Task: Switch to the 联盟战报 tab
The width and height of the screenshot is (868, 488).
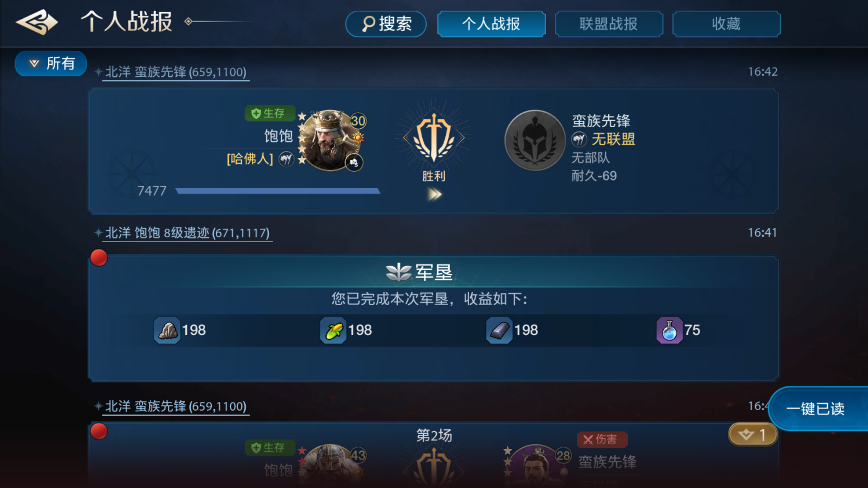Action: [609, 24]
